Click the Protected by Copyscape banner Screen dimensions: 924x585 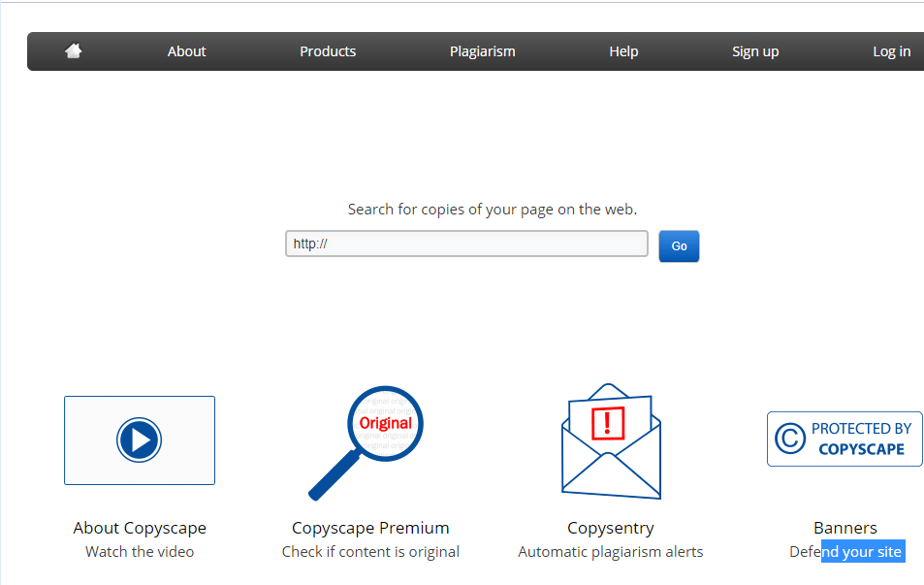[x=844, y=439]
